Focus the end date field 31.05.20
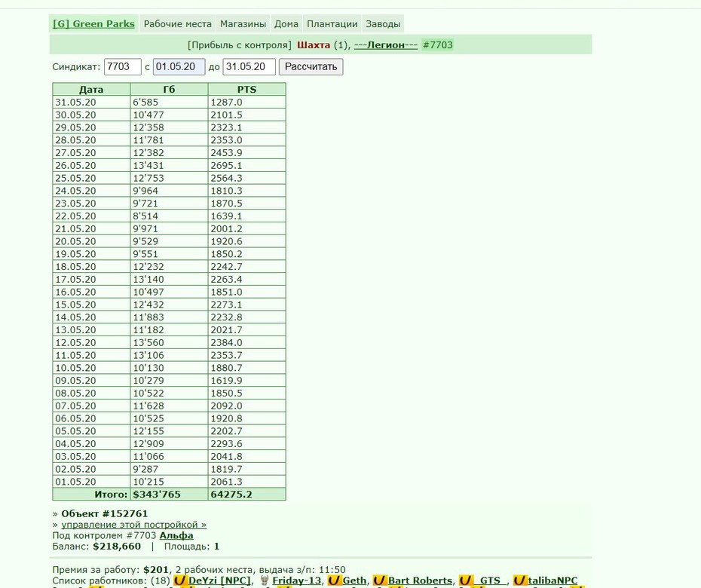This screenshot has height=588, width=701. tap(249, 66)
